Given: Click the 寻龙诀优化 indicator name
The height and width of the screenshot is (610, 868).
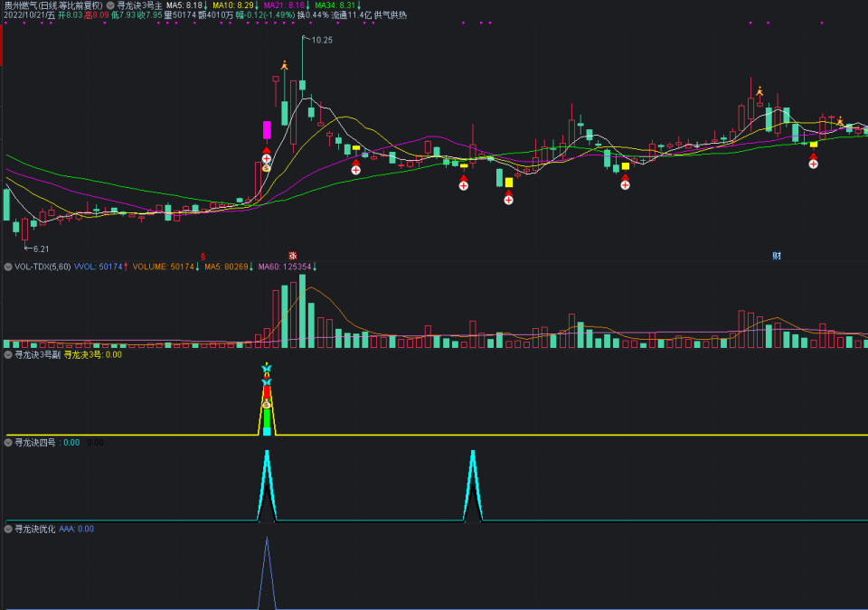Looking at the screenshot, I should pos(35,530).
